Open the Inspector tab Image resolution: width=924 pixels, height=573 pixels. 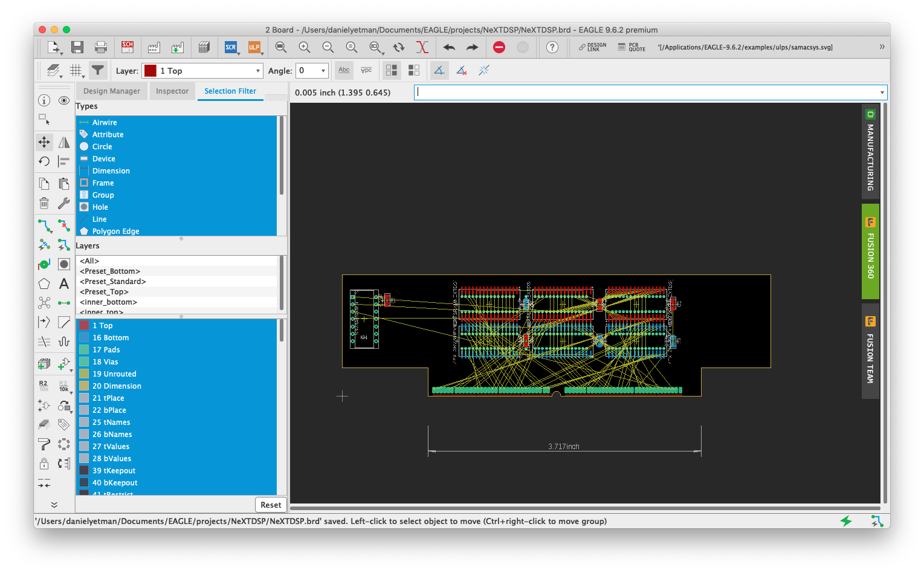coord(172,91)
